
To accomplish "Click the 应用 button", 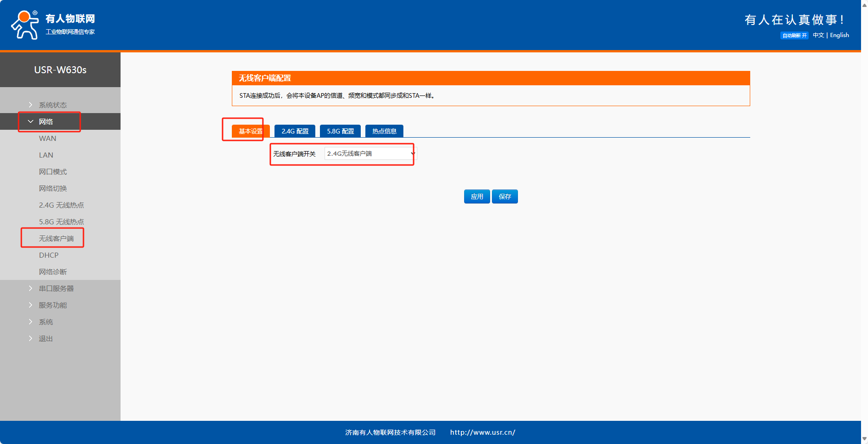I will (477, 197).
